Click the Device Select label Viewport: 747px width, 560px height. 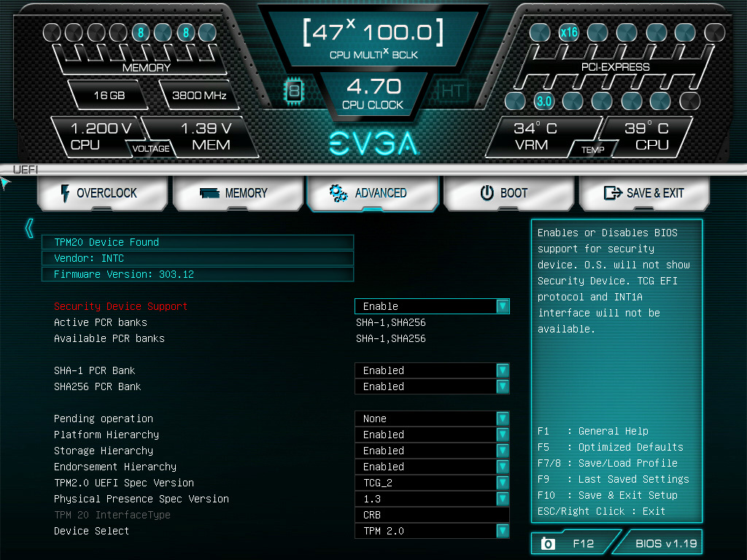(x=91, y=531)
